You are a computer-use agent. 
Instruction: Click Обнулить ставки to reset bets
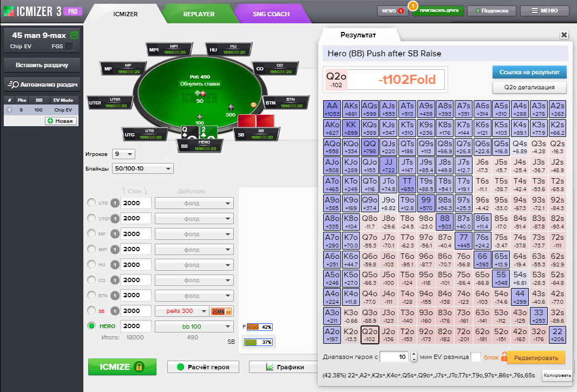(x=200, y=84)
